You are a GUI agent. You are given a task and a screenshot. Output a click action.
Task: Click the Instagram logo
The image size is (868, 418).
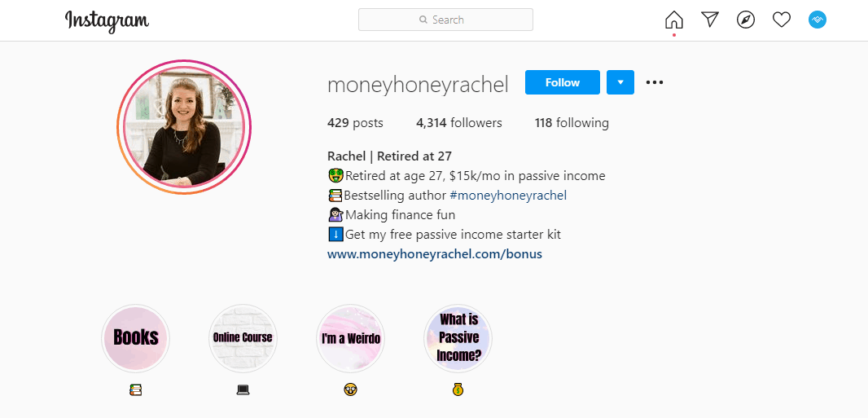107,21
